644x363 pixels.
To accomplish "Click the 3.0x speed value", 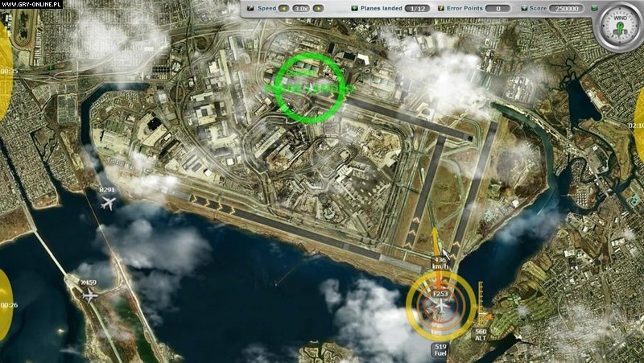I will click(301, 8).
